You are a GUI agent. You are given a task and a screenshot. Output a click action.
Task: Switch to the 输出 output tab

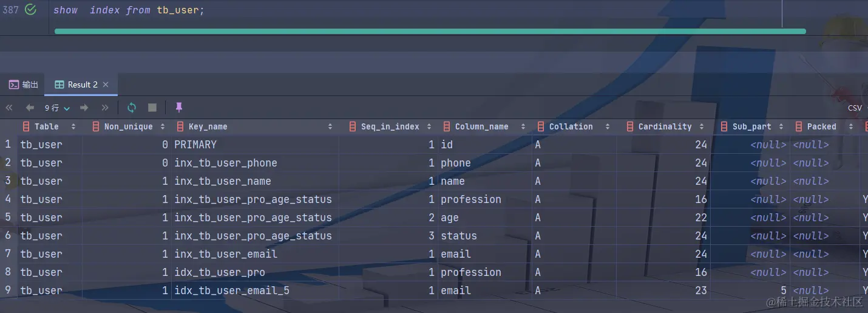tap(24, 84)
